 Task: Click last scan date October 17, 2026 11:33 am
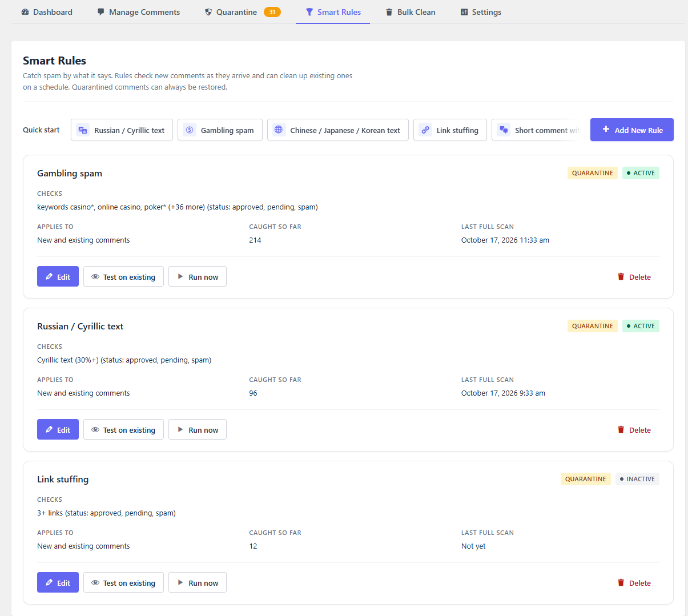coord(505,240)
